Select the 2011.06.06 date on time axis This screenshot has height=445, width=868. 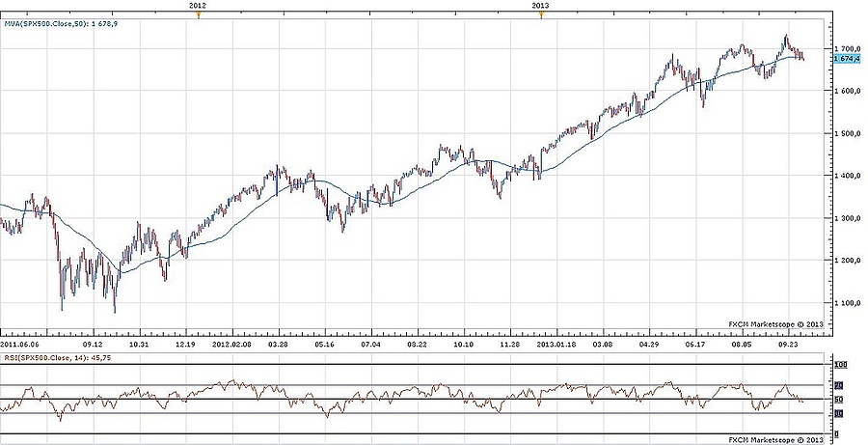point(20,343)
